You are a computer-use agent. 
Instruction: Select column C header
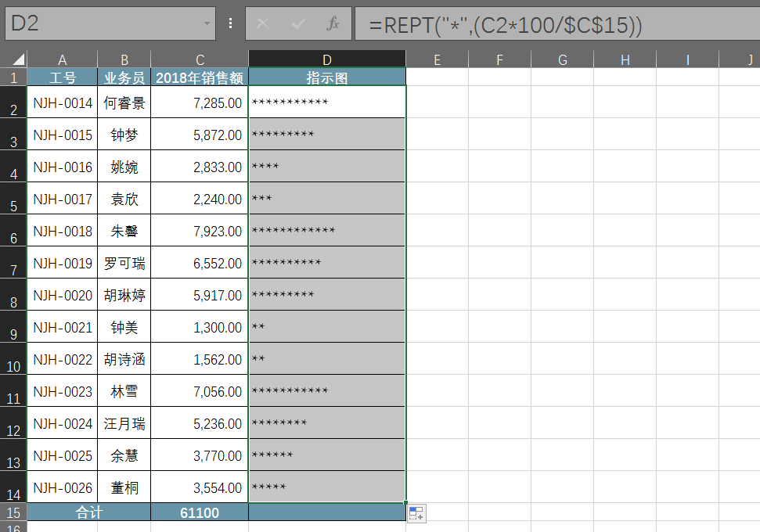point(200,59)
